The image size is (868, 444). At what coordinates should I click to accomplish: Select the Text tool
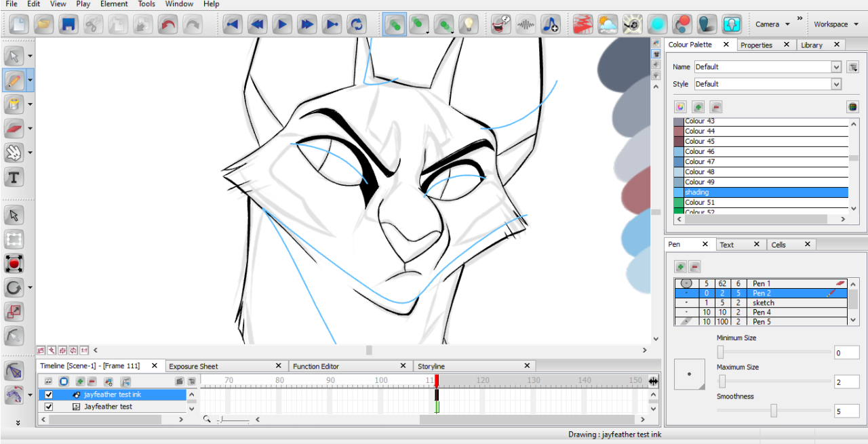coord(14,178)
